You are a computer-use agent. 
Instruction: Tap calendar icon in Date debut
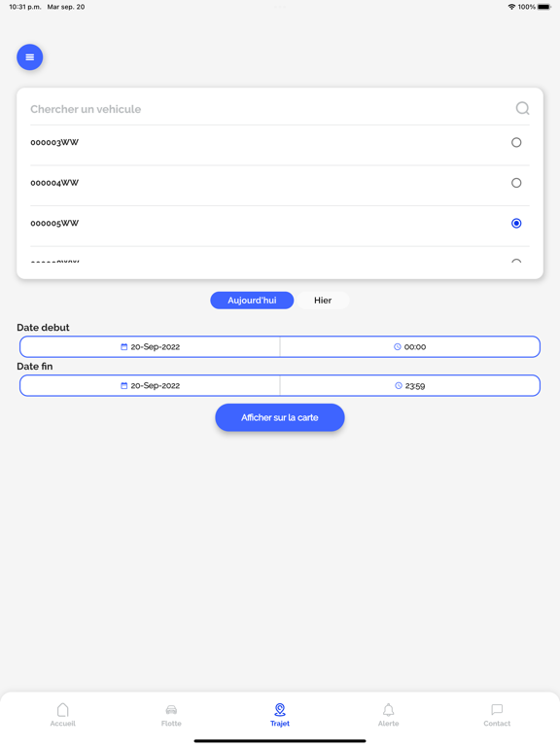click(123, 347)
